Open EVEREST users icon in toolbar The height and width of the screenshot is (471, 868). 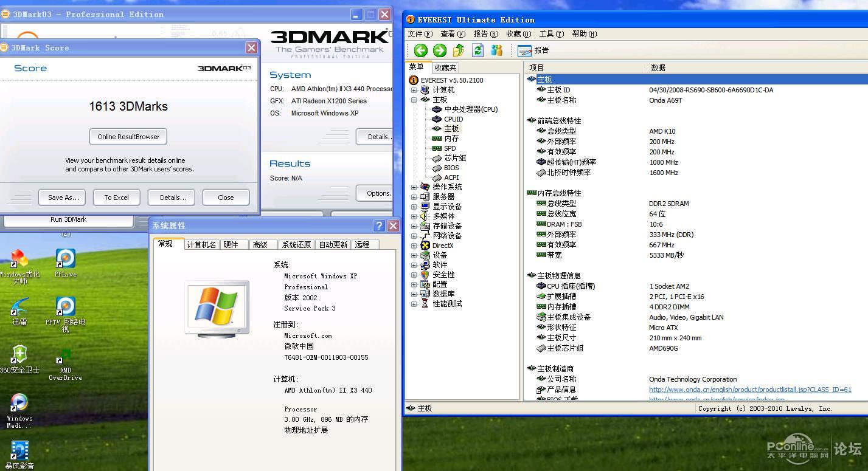[497, 50]
